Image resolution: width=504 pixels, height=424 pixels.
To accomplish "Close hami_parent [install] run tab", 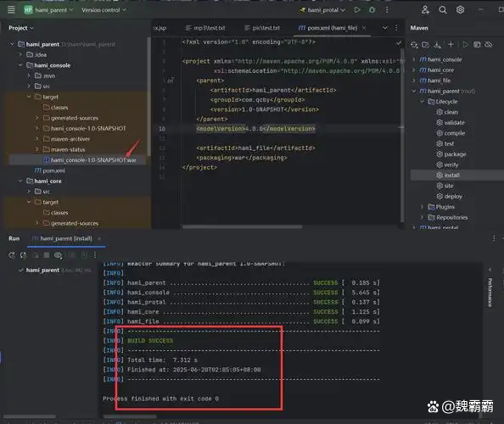I will (x=99, y=238).
